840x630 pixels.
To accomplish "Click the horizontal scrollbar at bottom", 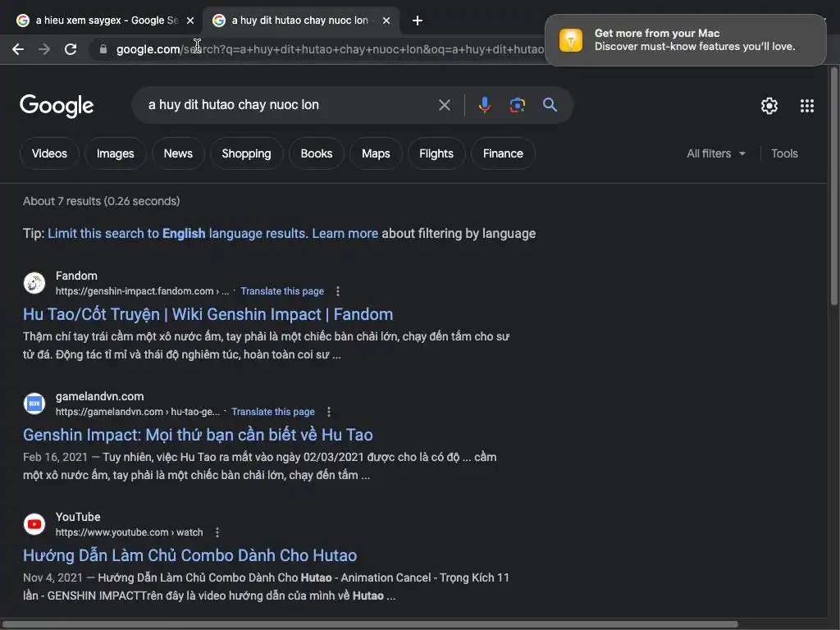I will point(370,624).
